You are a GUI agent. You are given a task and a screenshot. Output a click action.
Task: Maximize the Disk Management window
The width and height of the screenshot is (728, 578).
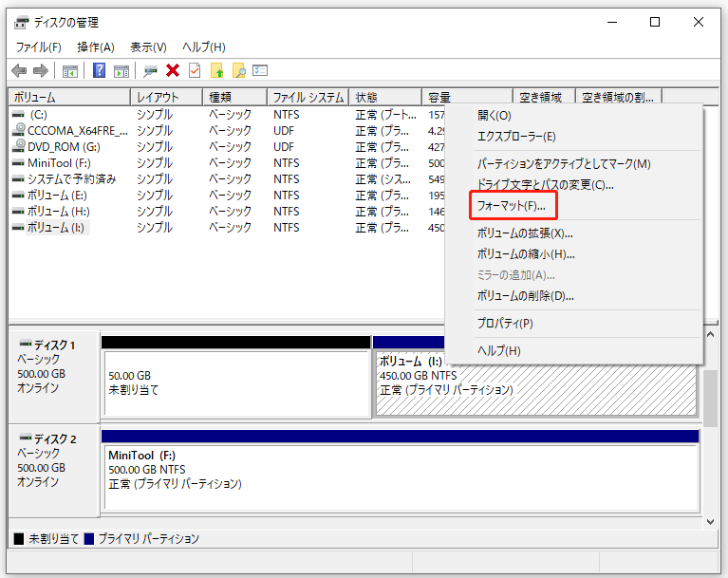pyautogui.click(x=655, y=22)
